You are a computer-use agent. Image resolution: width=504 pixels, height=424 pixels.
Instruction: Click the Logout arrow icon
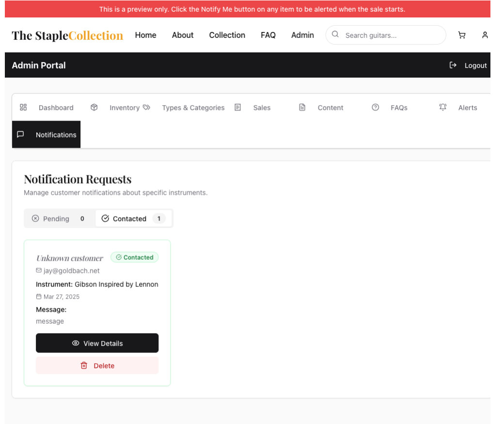point(453,65)
